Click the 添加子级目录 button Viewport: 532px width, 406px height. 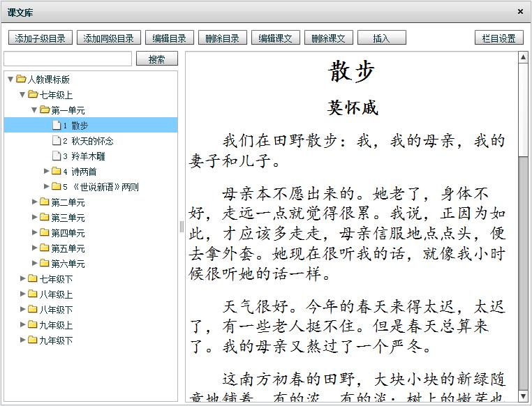tap(40, 38)
